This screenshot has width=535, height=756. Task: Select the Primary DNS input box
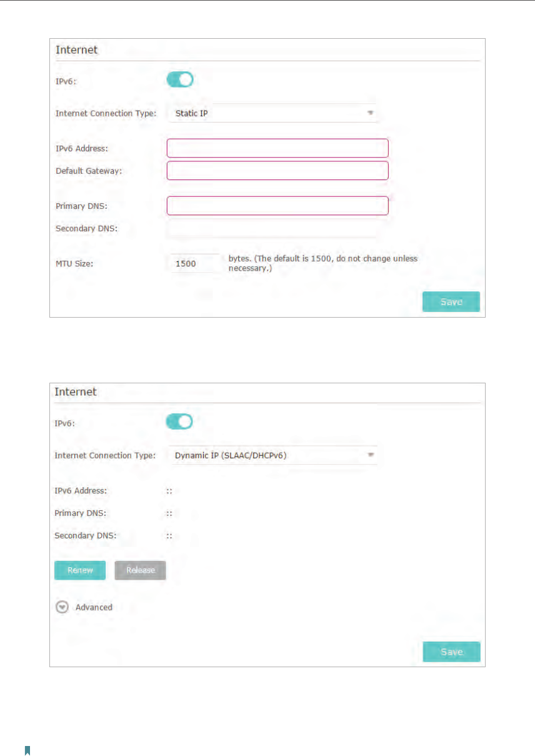[x=277, y=206]
